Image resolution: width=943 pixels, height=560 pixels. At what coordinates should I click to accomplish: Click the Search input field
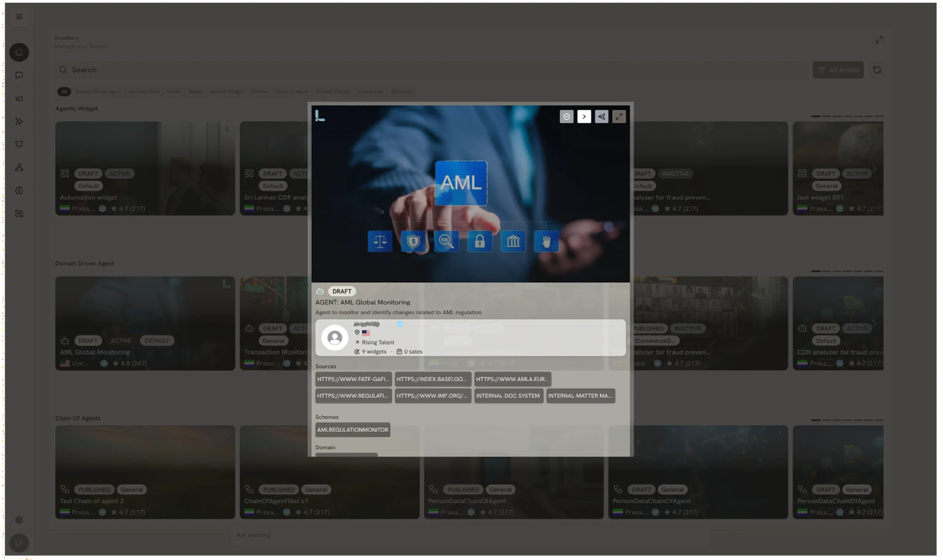(432, 70)
